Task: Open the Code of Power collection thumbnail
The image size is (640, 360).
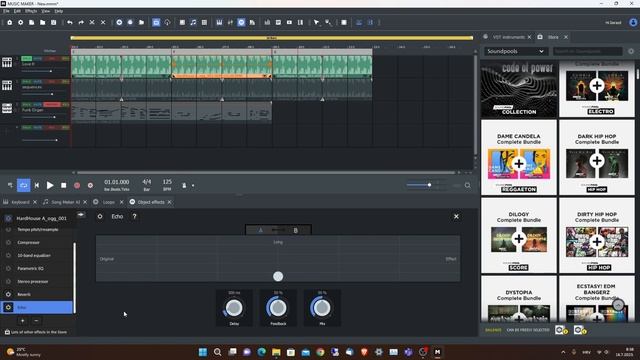Action: click(519, 89)
